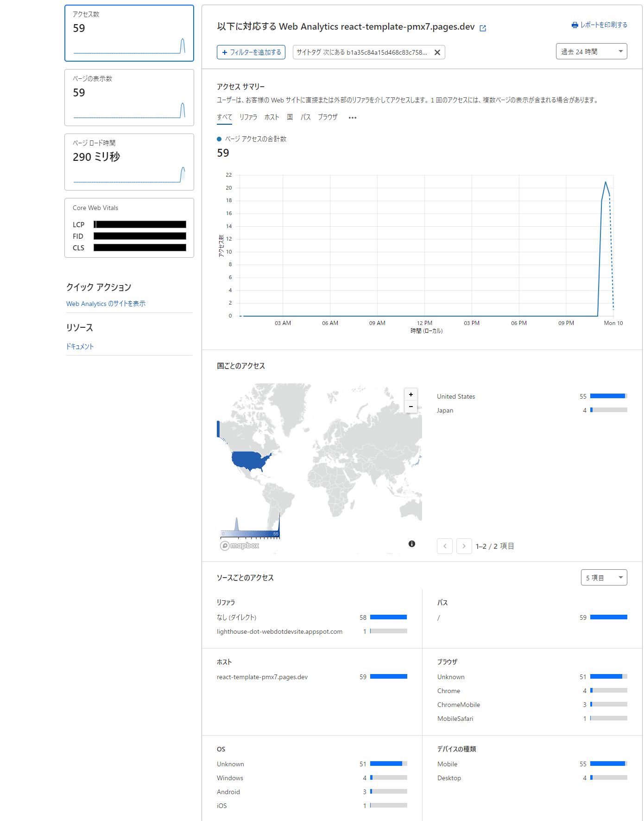
Task: Click フィルターを追加する button
Action: (251, 52)
